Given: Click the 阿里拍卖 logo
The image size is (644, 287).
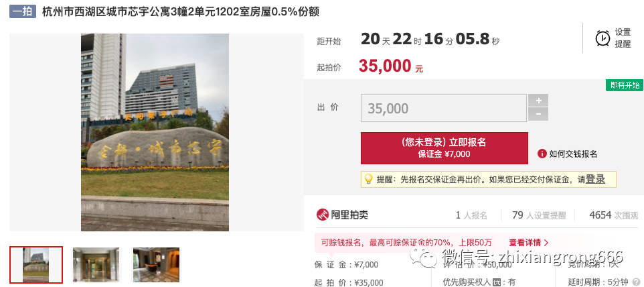Looking at the screenshot, I should [342, 215].
